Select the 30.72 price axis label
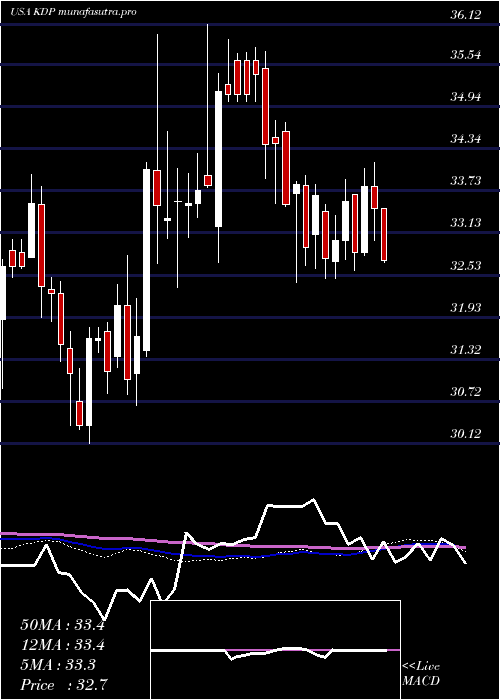The image size is (500, 700). (x=465, y=392)
